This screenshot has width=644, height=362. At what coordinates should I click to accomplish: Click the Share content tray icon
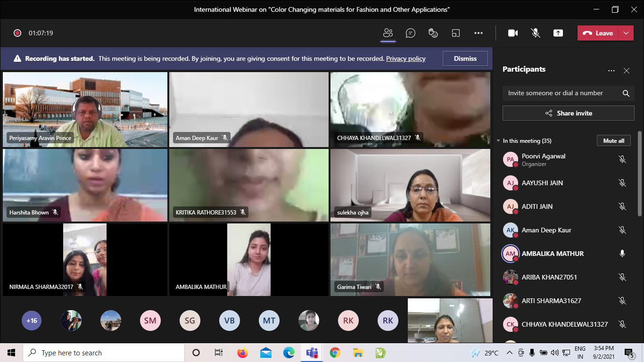click(x=558, y=33)
